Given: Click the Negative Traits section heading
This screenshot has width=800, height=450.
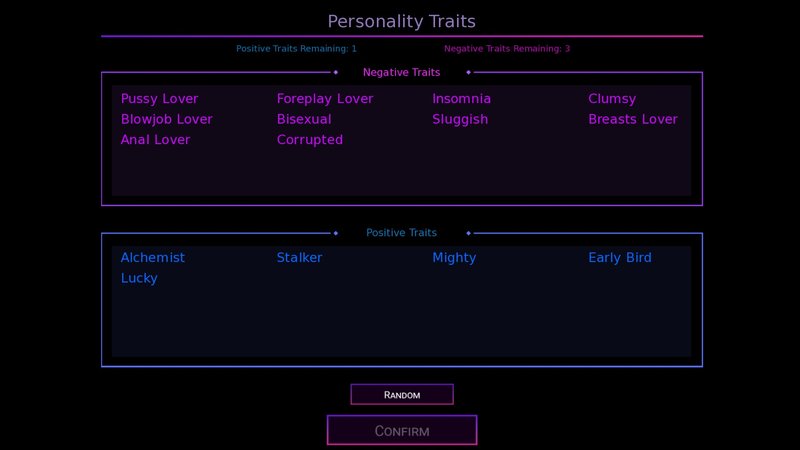Looking at the screenshot, I should [402, 72].
